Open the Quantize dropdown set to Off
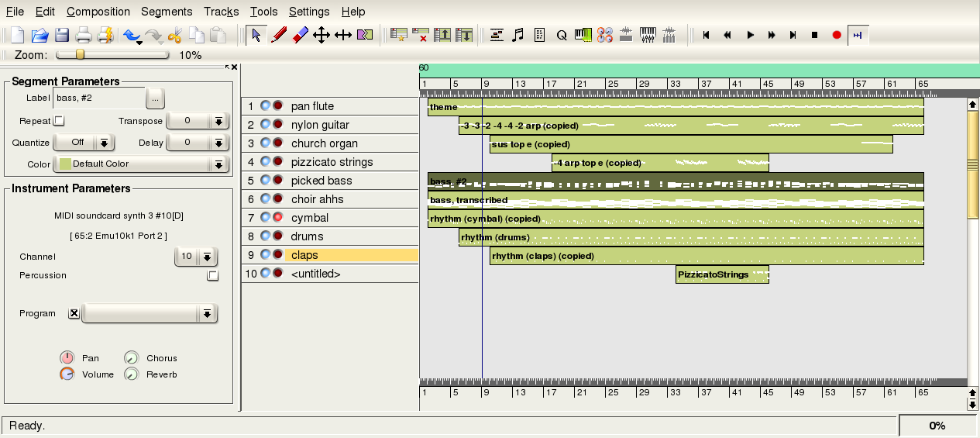The width and height of the screenshot is (980, 438). point(84,143)
